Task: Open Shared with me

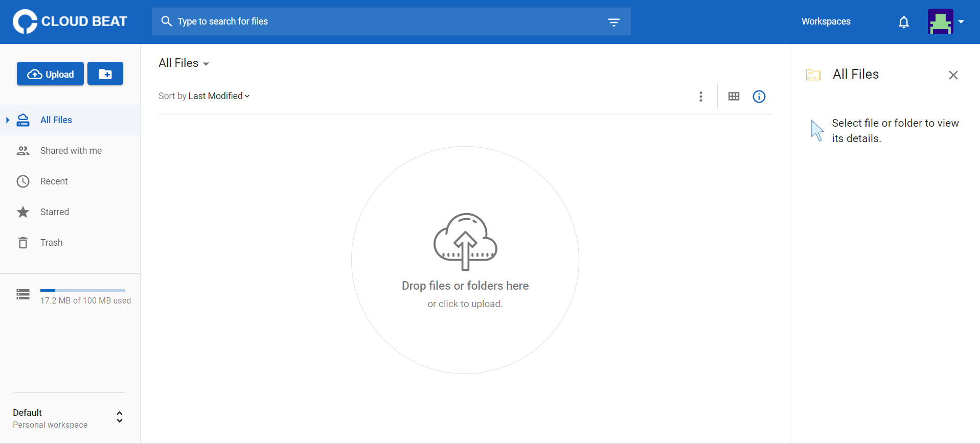Action: pos(70,151)
